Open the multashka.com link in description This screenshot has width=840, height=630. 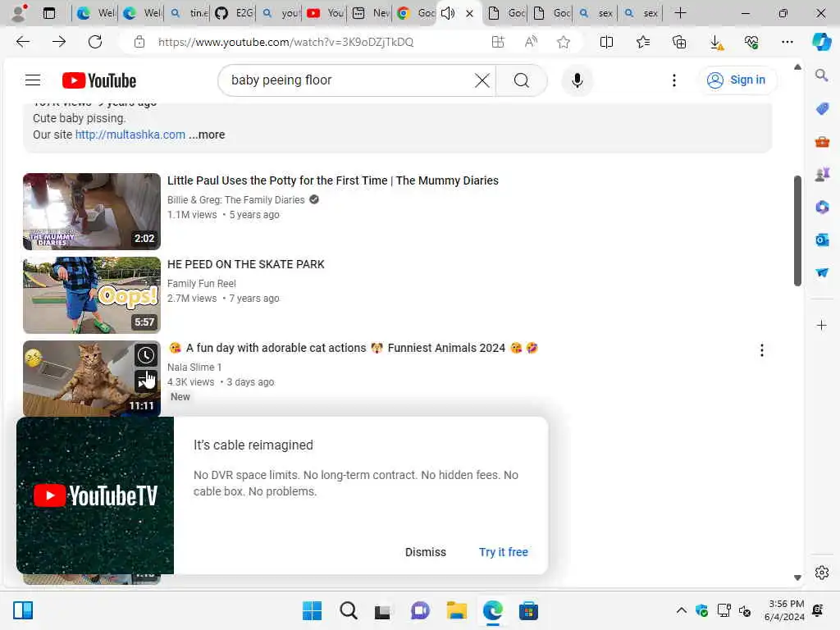130,135
